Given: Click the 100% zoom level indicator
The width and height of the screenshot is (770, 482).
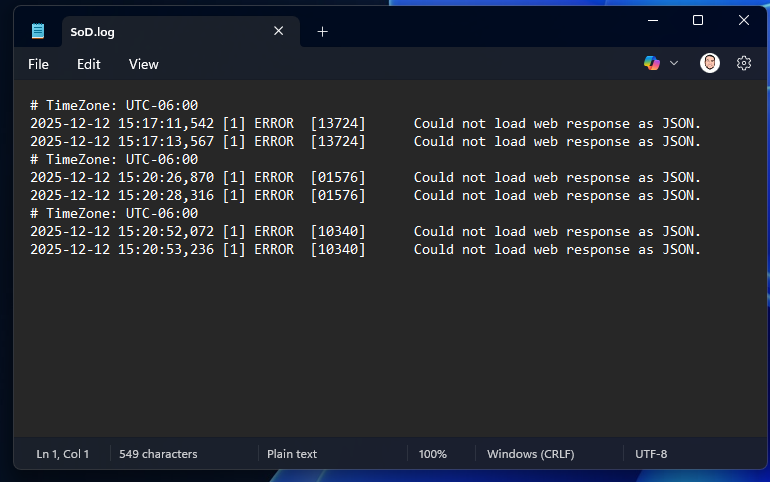Looking at the screenshot, I should point(432,454).
